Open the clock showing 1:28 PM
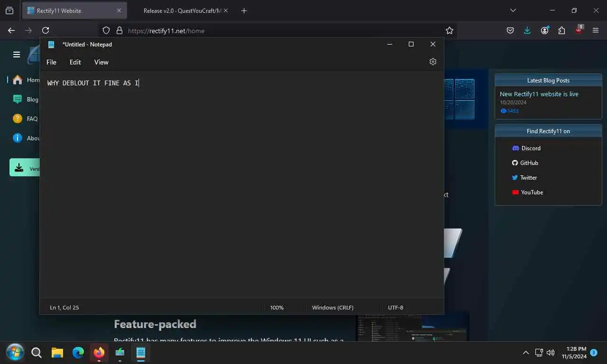Viewport: 607px width, 364px height. click(574, 353)
